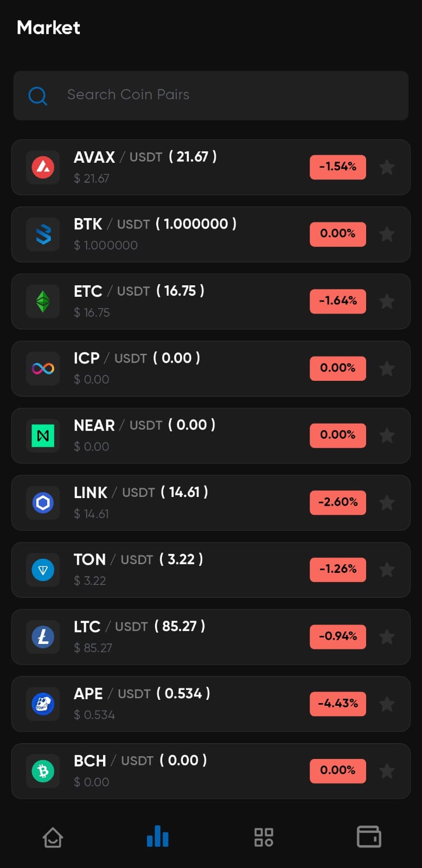Click the ICP infinity logo icon
Screen dimensions: 422x868
(43, 369)
